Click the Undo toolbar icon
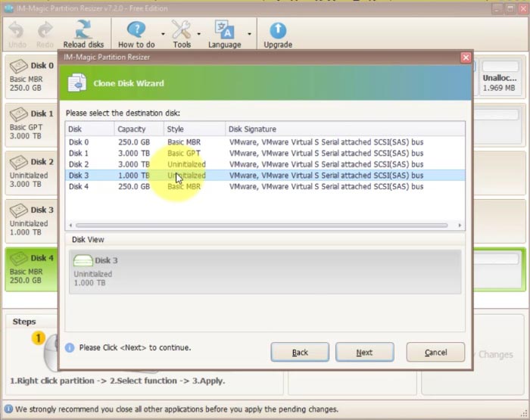The image size is (530, 420). click(17, 34)
